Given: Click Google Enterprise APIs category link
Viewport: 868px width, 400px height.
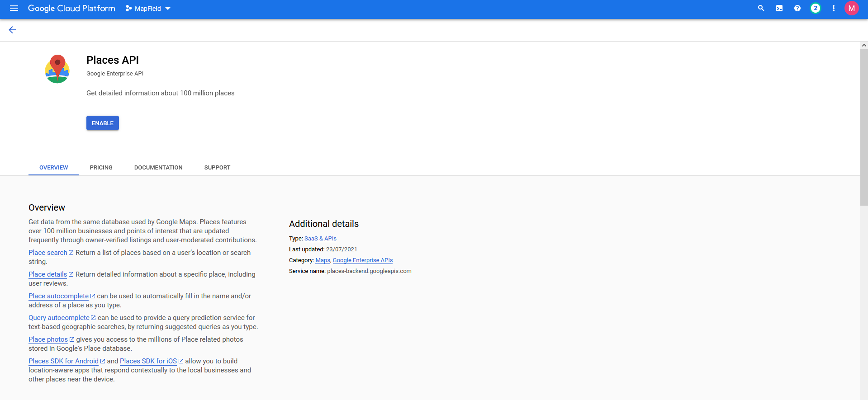Looking at the screenshot, I should (363, 260).
